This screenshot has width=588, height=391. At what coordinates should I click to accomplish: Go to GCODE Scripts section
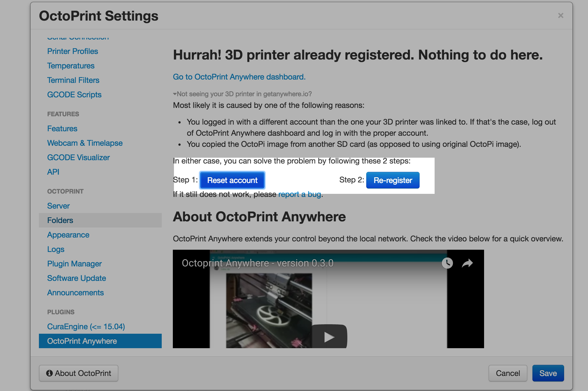[x=74, y=95]
